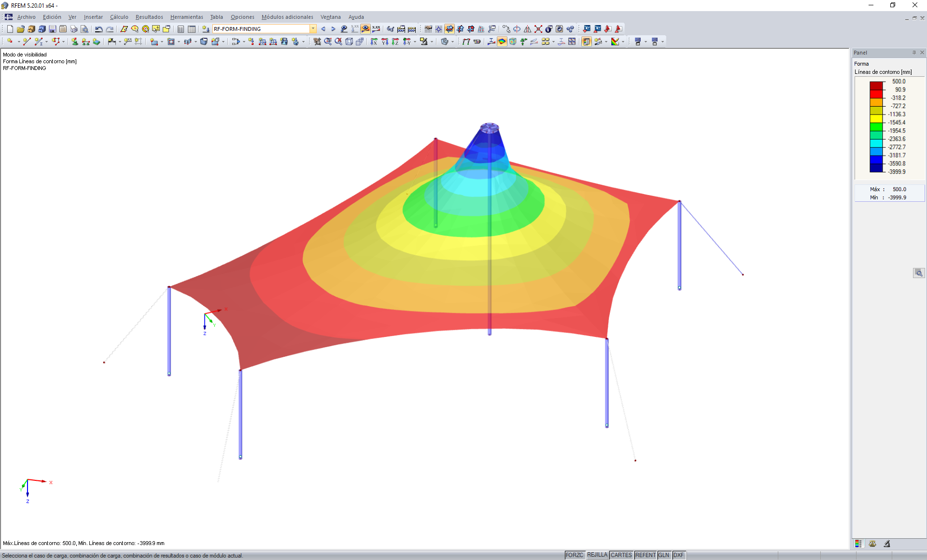Go to next load case arrow
The height and width of the screenshot is (560, 927).
333,29
